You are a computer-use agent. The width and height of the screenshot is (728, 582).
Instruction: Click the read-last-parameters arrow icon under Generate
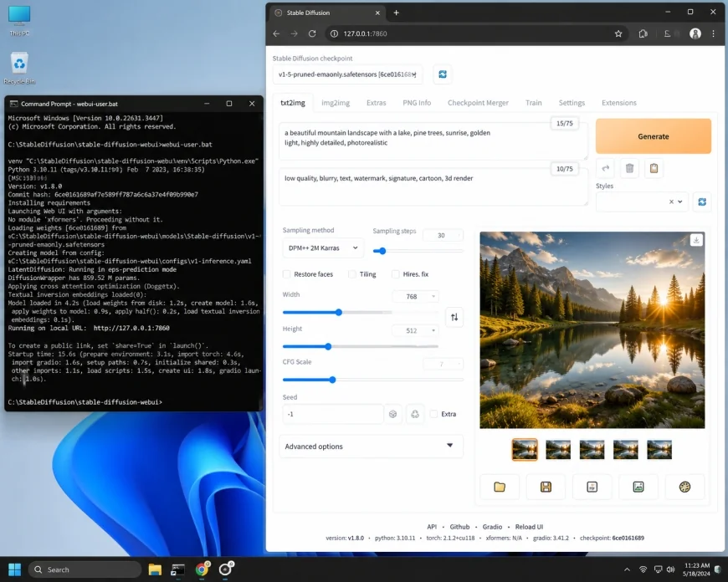606,168
